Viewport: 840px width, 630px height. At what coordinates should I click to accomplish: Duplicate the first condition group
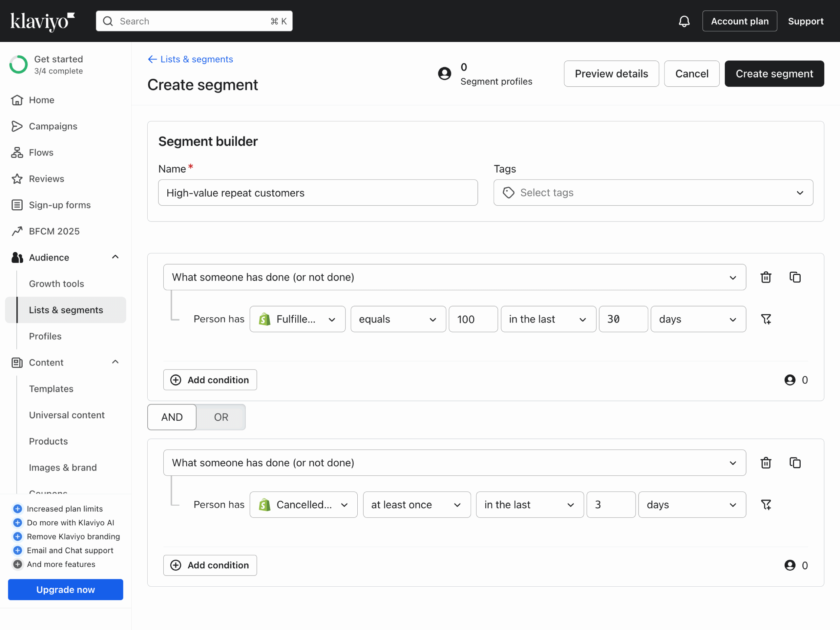coord(795,277)
